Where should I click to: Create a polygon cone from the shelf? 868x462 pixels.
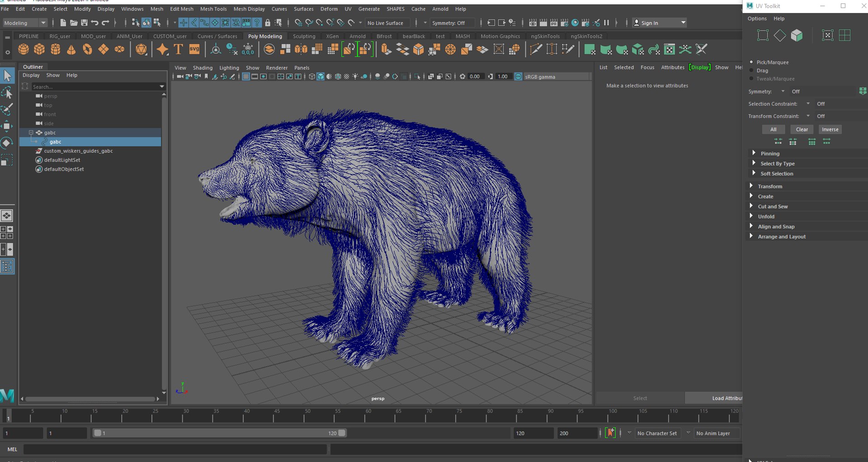click(x=71, y=49)
